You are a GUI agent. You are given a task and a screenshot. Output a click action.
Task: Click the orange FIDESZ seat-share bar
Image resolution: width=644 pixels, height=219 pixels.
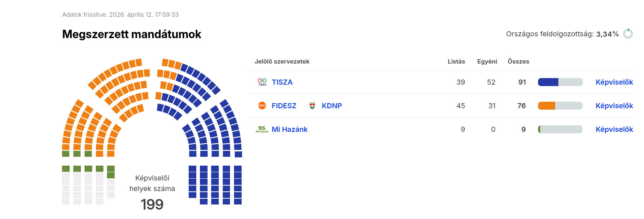pyautogui.click(x=546, y=106)
